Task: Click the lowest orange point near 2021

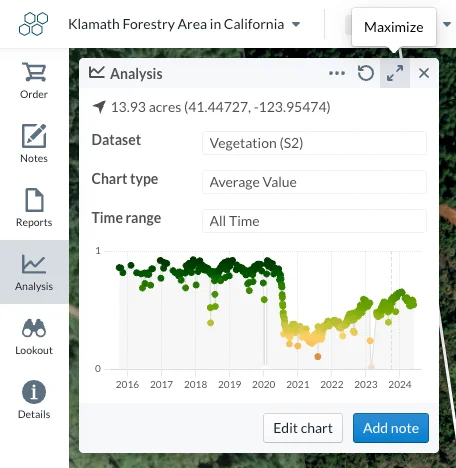Action: tap(318, 357)
